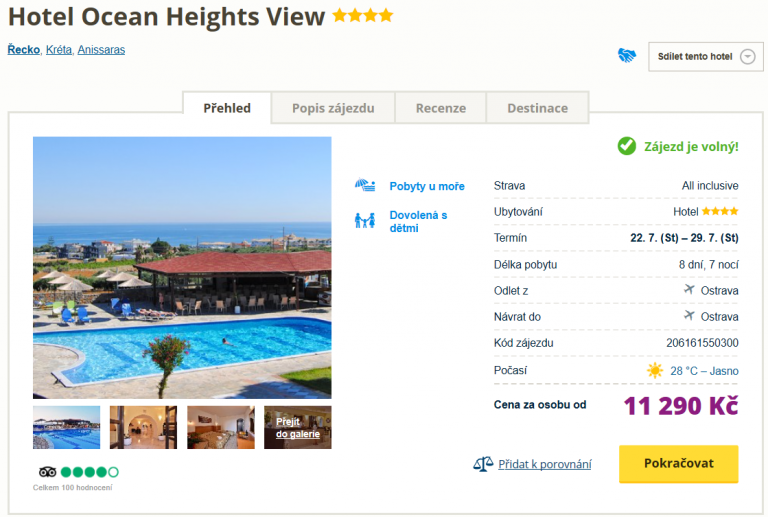
Task: Click the sun weather icon
Action: click(655, 371)
